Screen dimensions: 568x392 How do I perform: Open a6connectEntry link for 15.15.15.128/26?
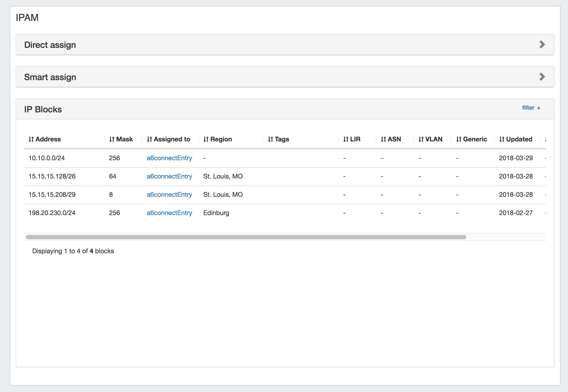(169, 176)
